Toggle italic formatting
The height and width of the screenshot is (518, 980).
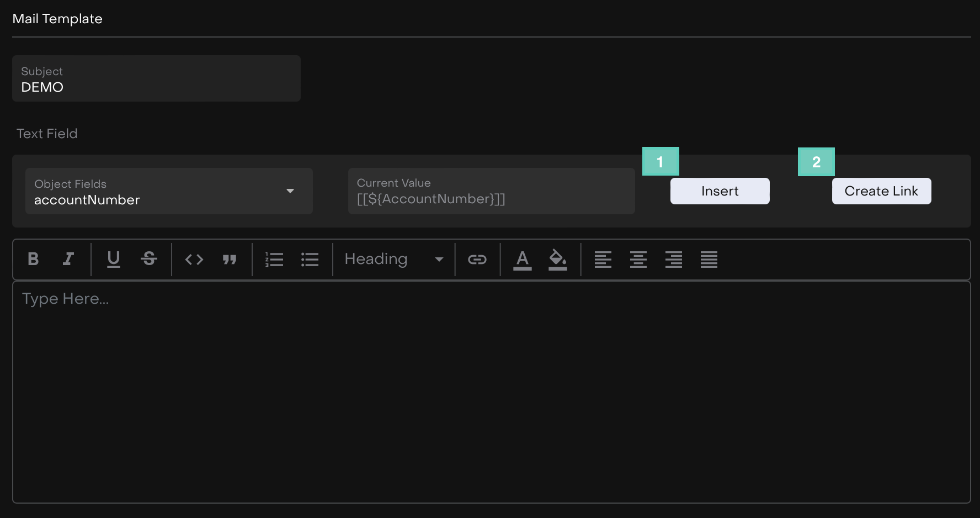pyautogui.click(x=68, y=259)
